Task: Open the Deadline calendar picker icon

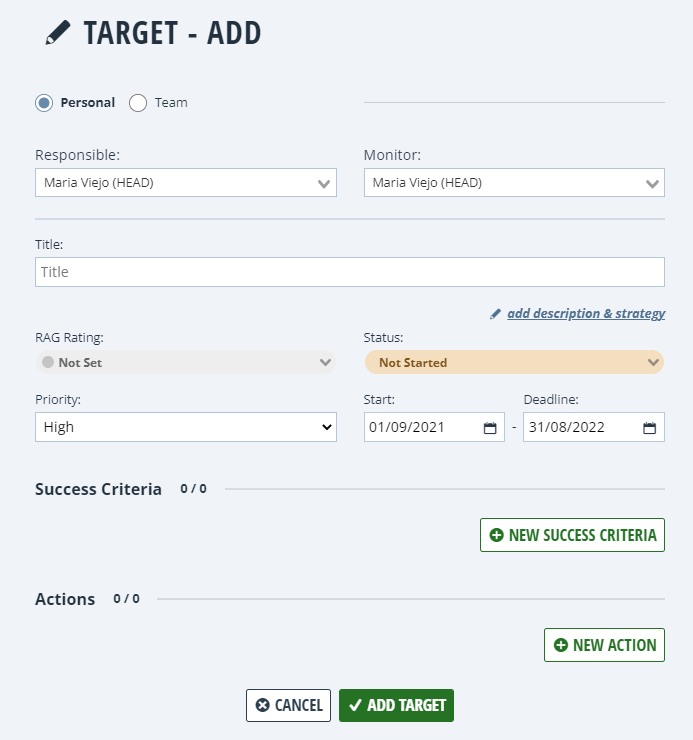Action: 649,428
